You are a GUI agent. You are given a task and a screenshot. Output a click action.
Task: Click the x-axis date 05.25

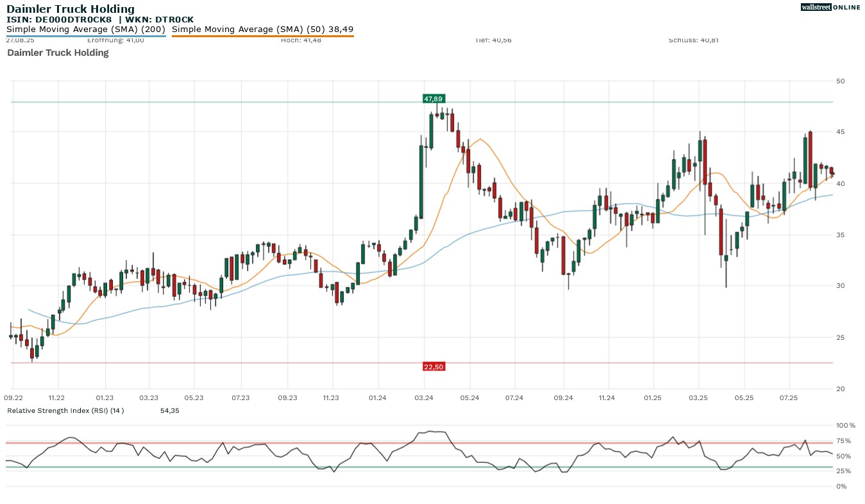(x=744, y=398)
